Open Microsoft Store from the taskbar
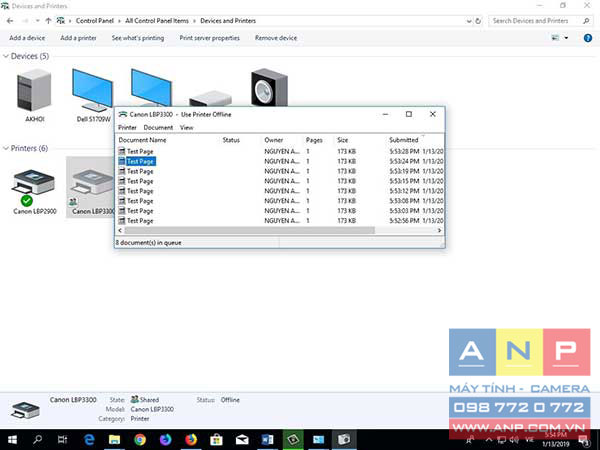600x450 pixels. (x=216, y=440)
